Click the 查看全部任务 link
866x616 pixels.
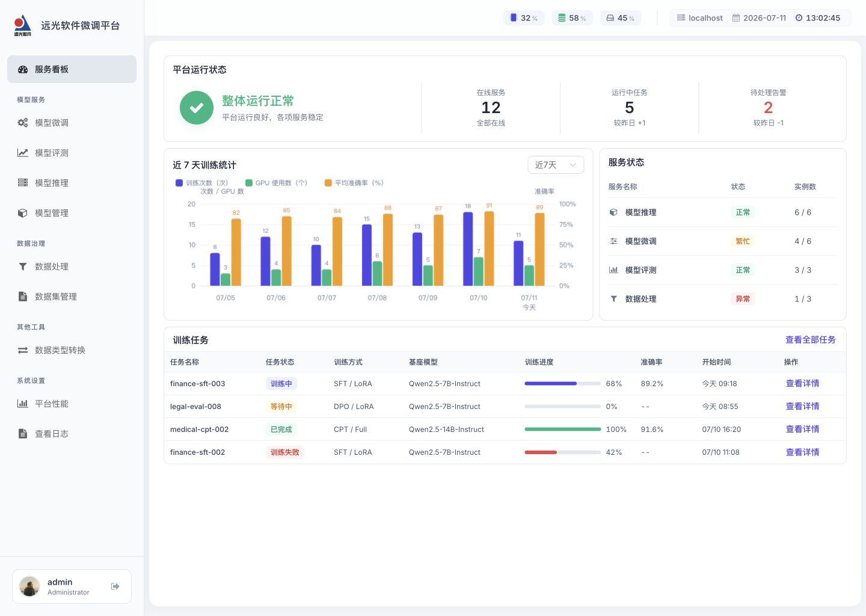811,340
